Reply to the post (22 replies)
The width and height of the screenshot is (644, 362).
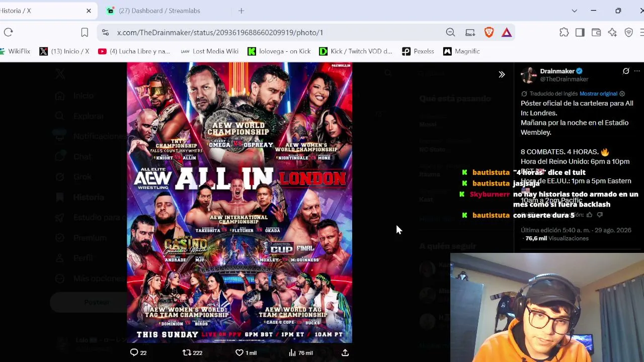[x=138, y=352]
